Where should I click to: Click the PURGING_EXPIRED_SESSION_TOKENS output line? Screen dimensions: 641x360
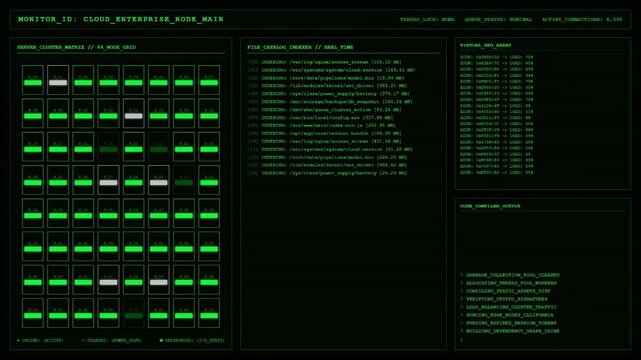[x=509, y=323]
